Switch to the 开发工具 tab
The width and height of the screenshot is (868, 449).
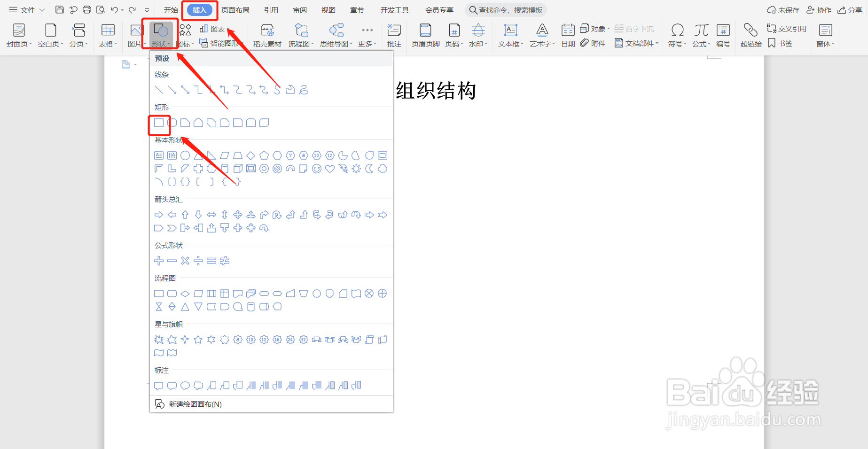point(395,10)
